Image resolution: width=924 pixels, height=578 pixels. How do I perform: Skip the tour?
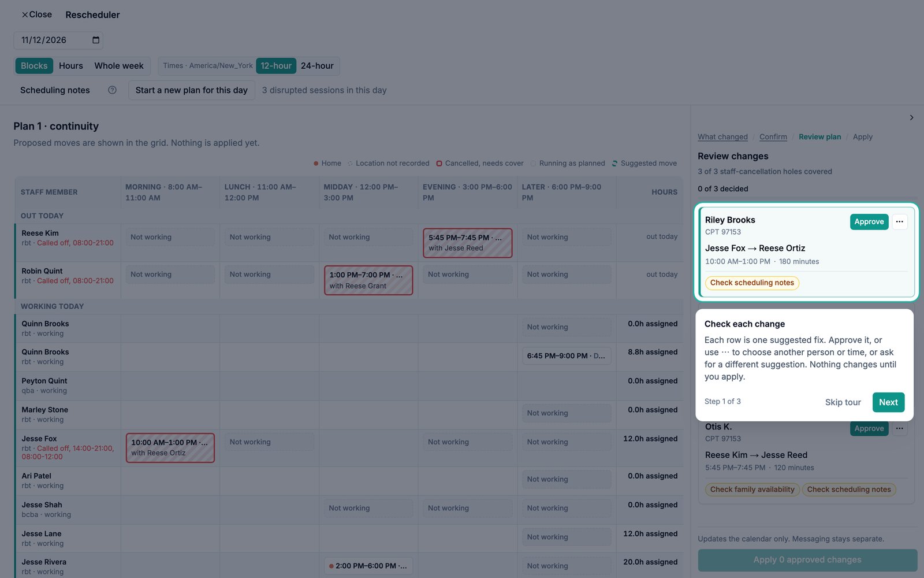coord(843,402)
